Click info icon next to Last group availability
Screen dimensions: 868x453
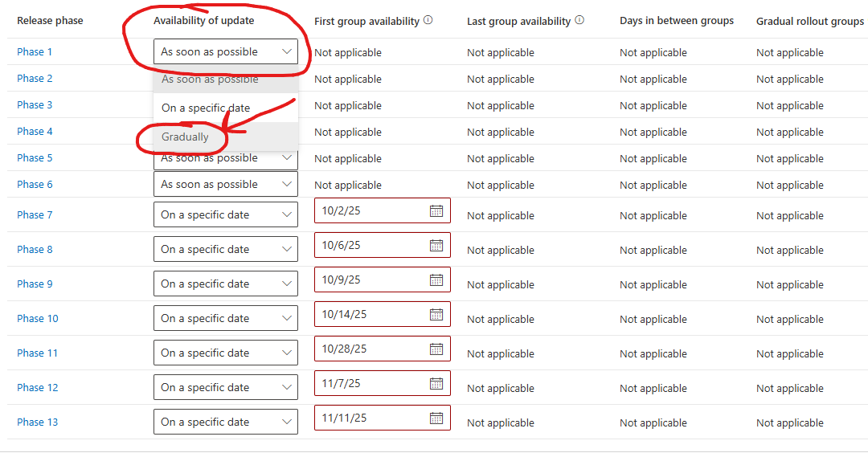tap(579, 21)
